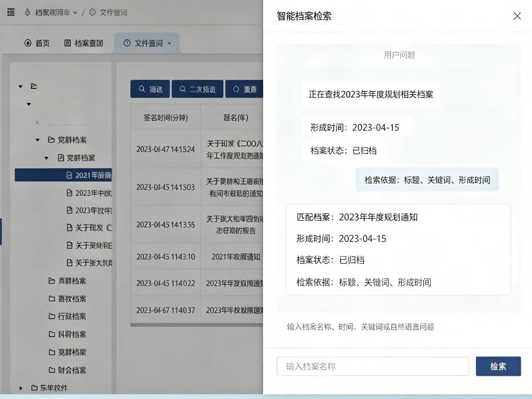This screenshot has height=399, width=532.
Task: Click the 正在查找2023年年度规划相关档案 message
Action: point(370,94)
